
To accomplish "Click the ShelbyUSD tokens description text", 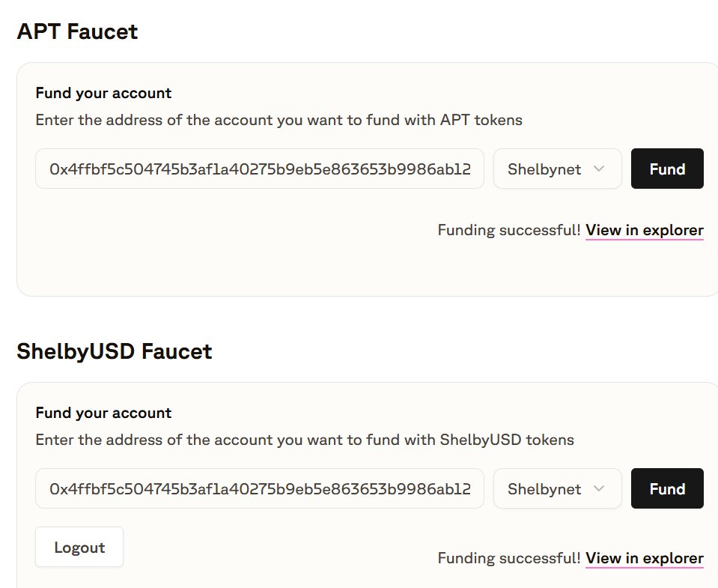I will pos(305,440).
